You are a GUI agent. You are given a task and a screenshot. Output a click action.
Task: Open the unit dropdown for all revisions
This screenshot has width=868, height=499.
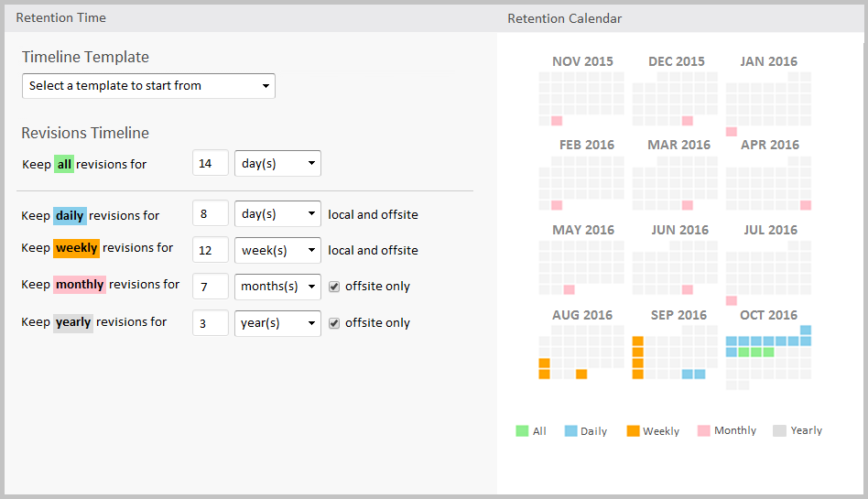pos(277,164)
